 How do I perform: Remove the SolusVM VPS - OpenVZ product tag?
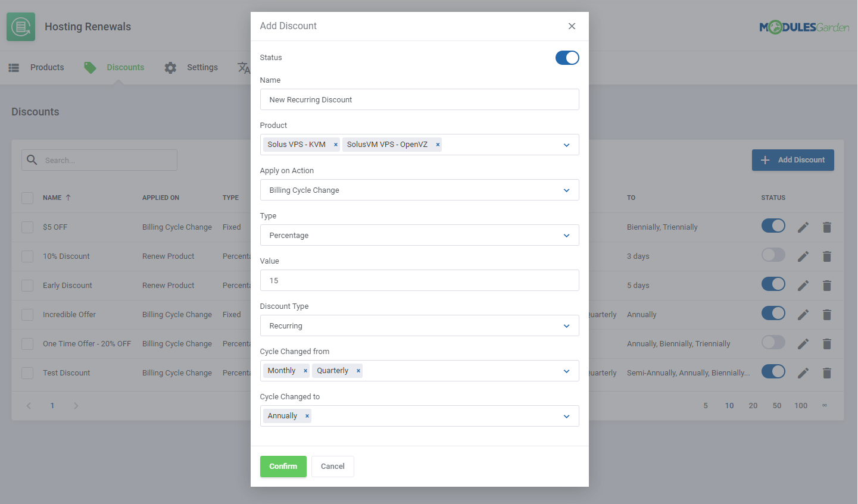[x=438, y=145]
